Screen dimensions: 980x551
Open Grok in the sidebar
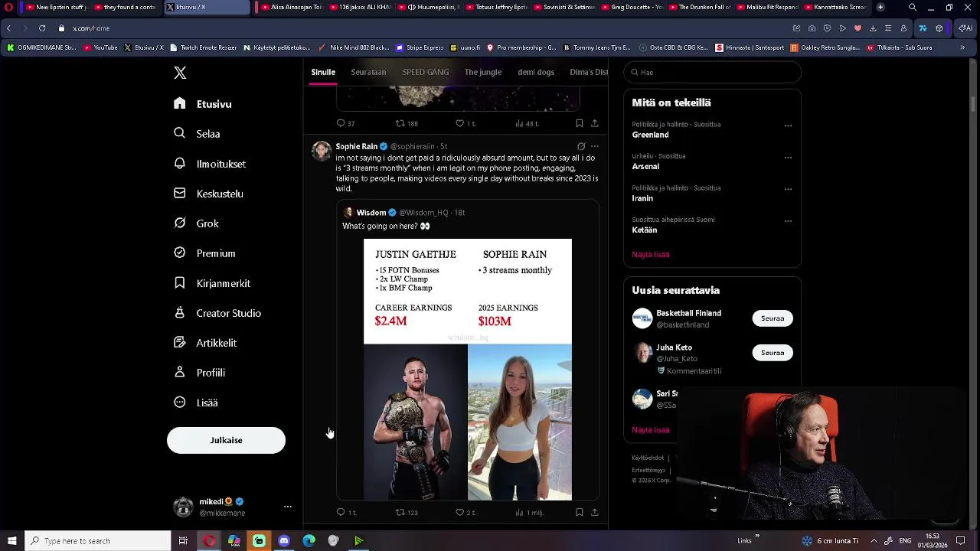(x=196, y=223)
